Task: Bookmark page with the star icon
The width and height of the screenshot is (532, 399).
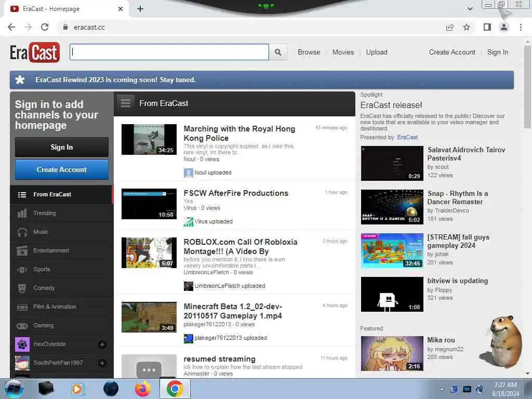Action: click(467, 27)
